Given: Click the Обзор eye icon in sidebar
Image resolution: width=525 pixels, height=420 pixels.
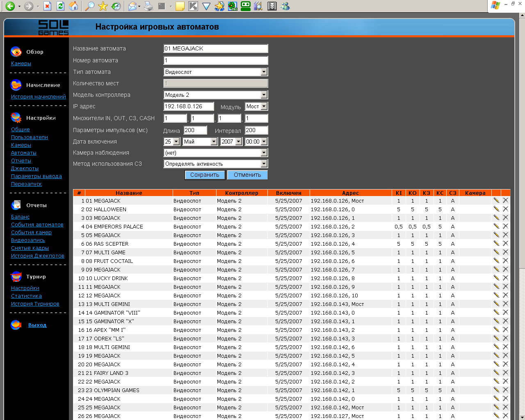Looking at the screenshot, I should click(16, 52).
